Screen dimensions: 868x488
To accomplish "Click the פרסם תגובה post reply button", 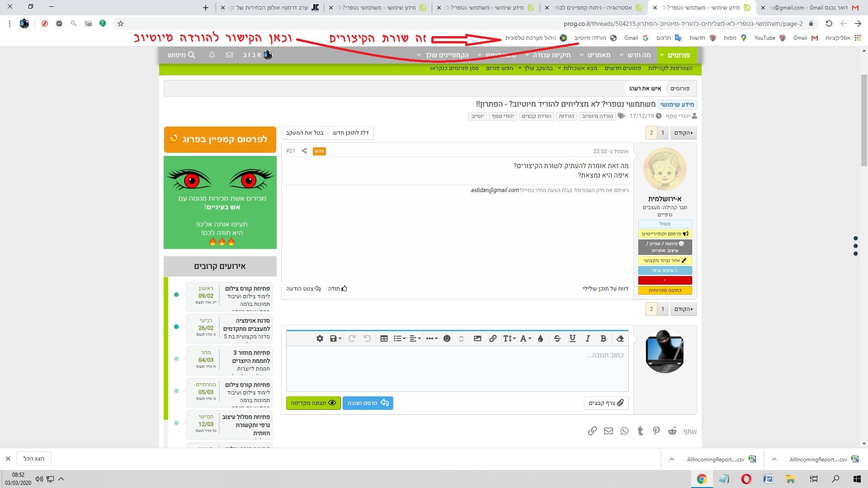I will (368, 403).
